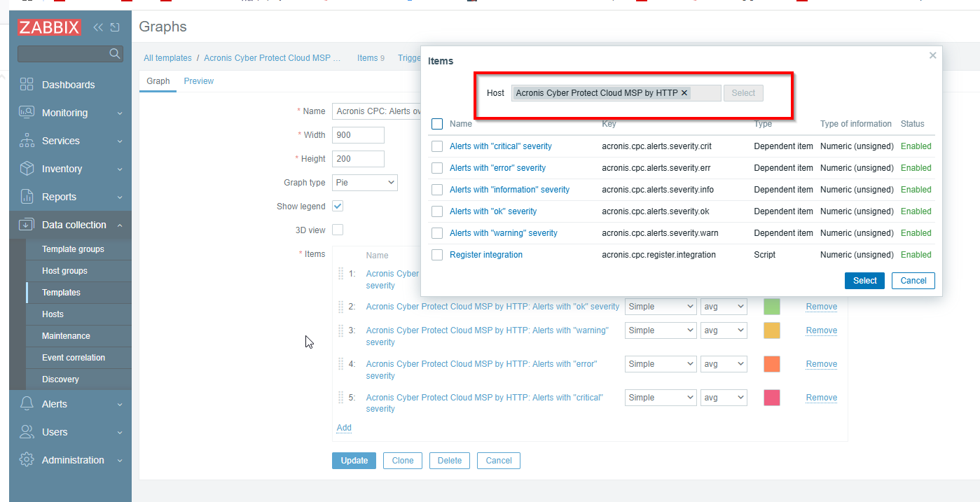
Task: Open the Simple dropdown for graph item 3
Action: coord(661,330)
